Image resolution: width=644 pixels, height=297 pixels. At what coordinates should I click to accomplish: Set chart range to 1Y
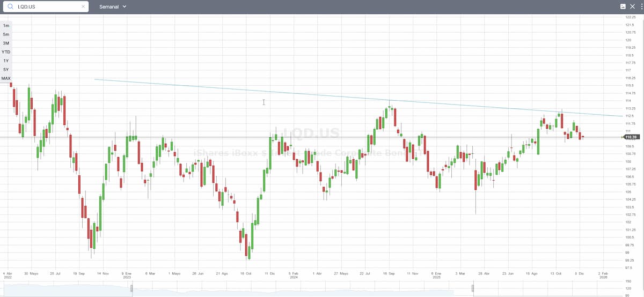pos(6,61)
